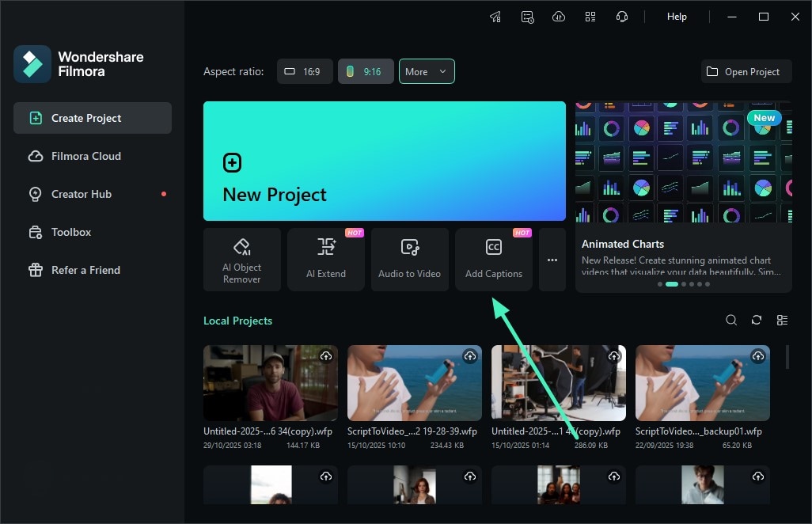Refresh the local projects list
Image resolution: width=812 pixels, height=524 pixels.
coord(757,320)
